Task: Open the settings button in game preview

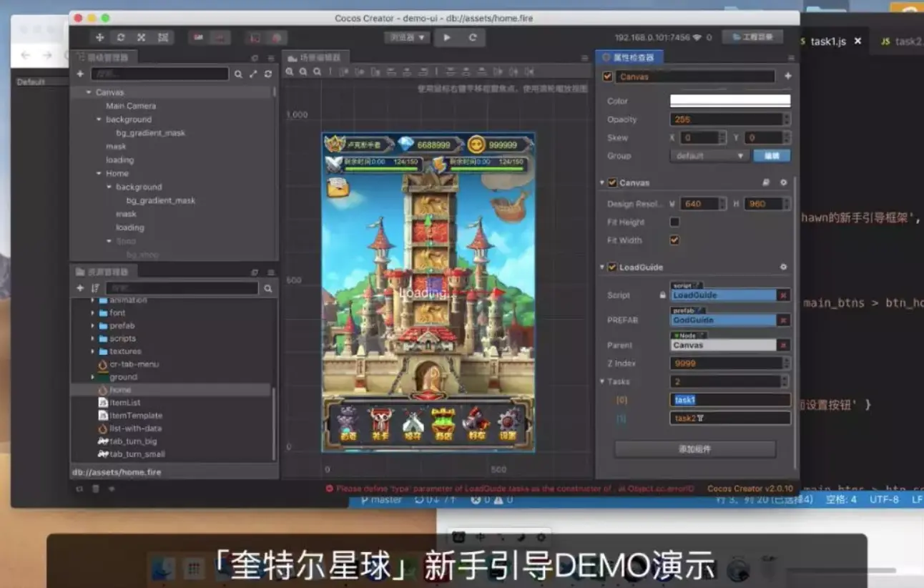Action: 508,424
